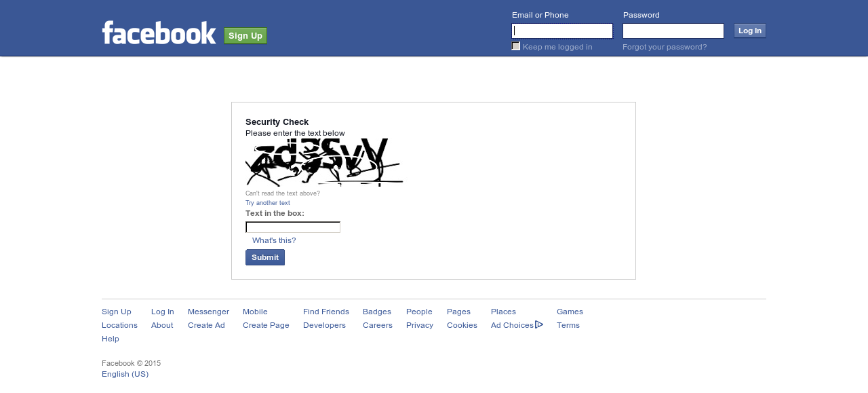Image resolution: width=868 pixels, height=393 pixels.
Task: Open the What's this? link
Action: click(x=274, y=240)
